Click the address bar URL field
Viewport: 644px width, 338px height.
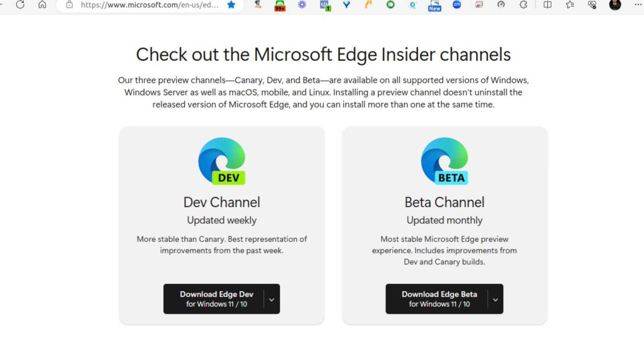click(149, 5)
